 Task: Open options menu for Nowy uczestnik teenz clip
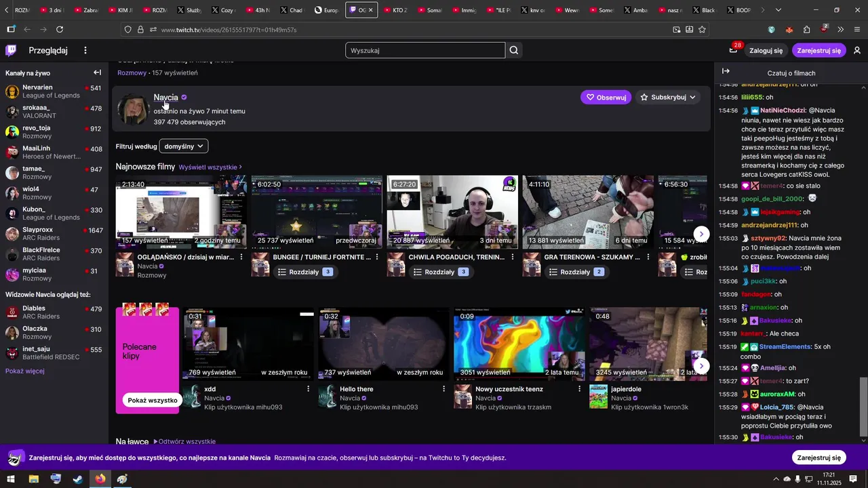point(579,389)
